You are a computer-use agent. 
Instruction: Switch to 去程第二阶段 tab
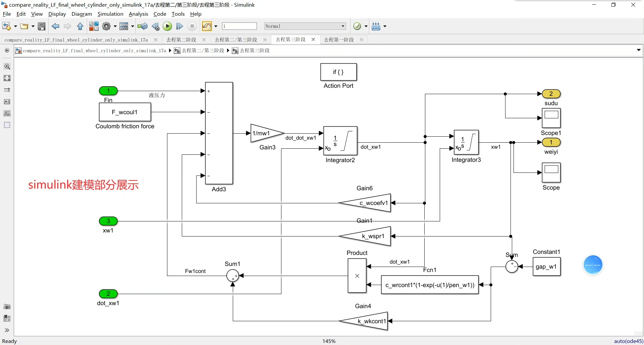click(x=181, y=40)
